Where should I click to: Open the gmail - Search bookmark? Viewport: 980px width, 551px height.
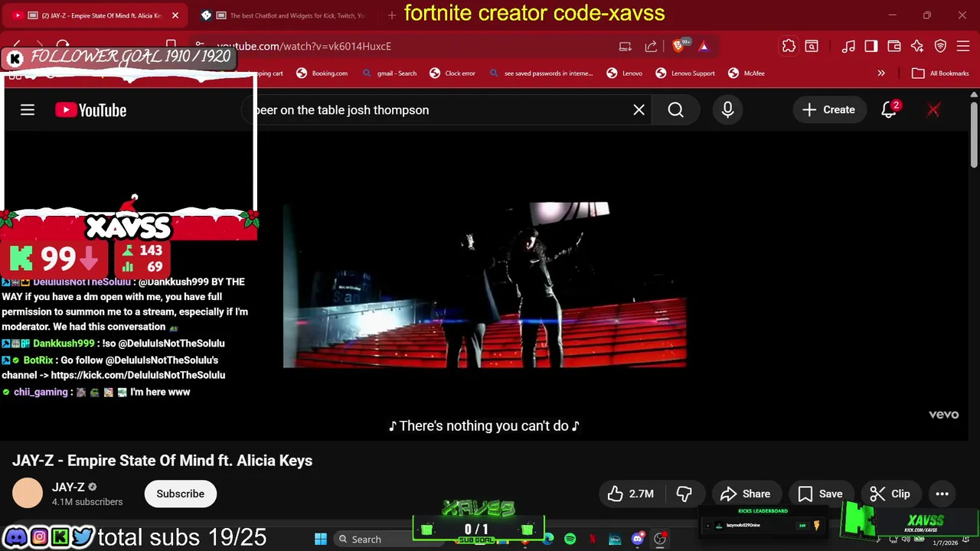[x=389, y=73]
